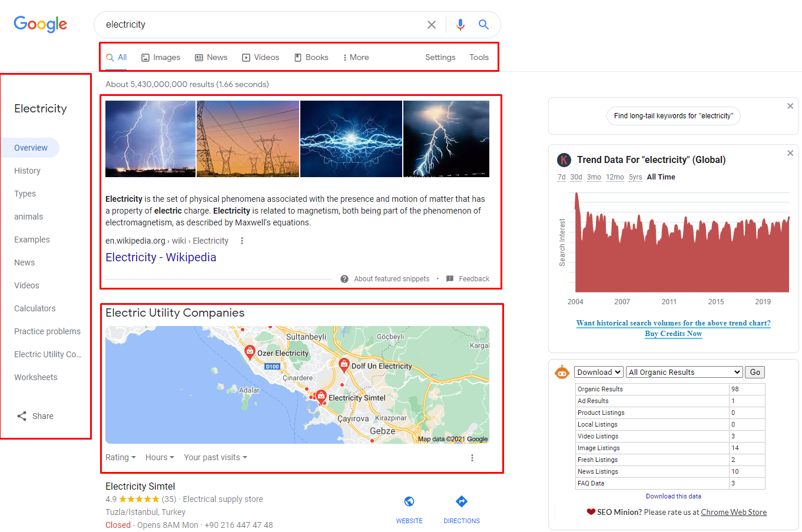The height and width of the screenshot is (532, 802).
Task: Switch to the News search tab
Action: (x=211, y=57)
